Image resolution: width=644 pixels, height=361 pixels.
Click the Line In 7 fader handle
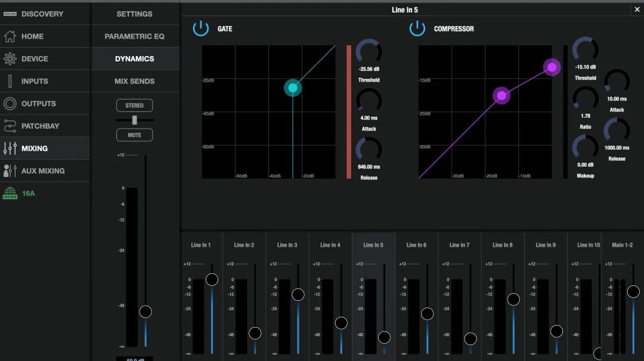(470, 339)
